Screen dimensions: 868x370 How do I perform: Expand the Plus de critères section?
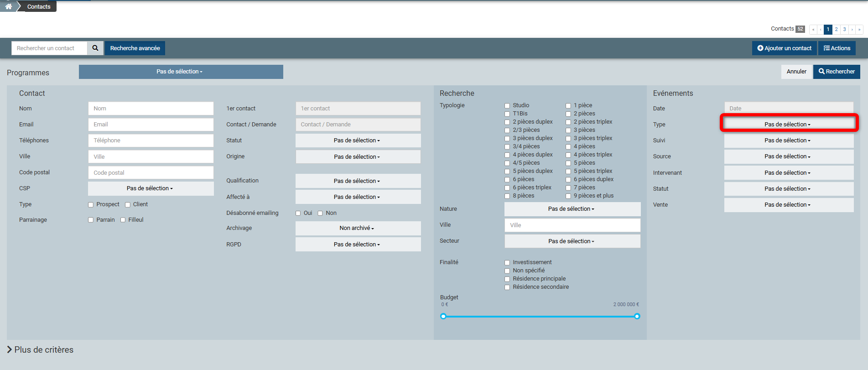tap(40, 349)
